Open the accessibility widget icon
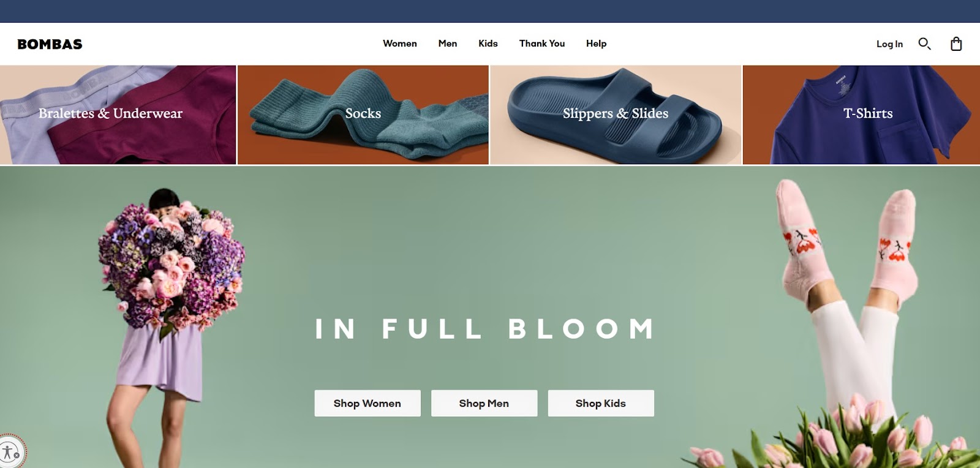 click(10, 453)
